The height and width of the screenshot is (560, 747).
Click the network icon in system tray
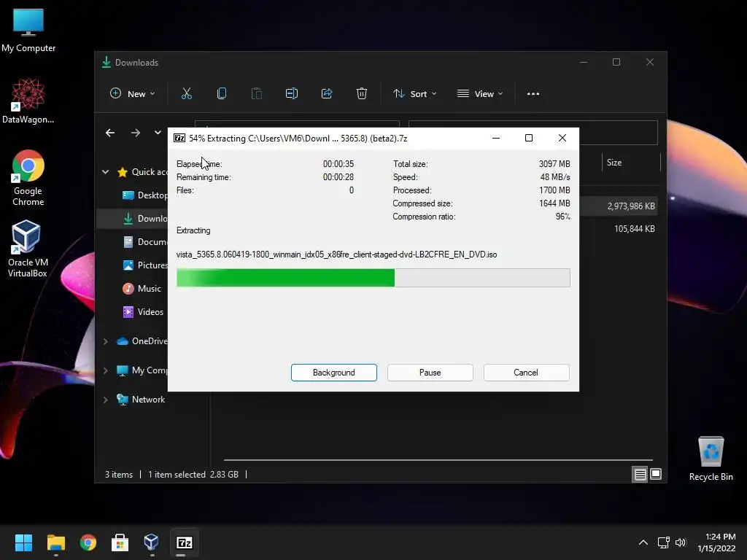click(x=663, y=542)
